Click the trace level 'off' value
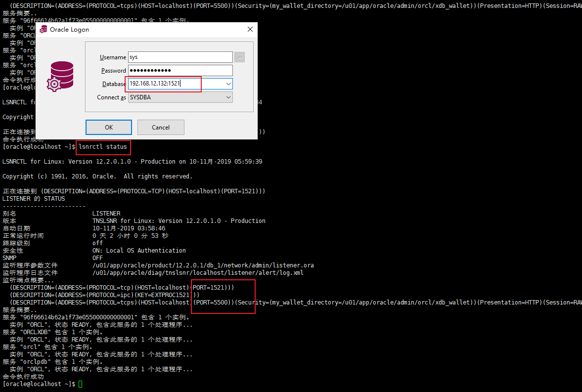Image resolution: width=582 pixels, height=392 pixels. pyautogui.click(x=97, y=243)
